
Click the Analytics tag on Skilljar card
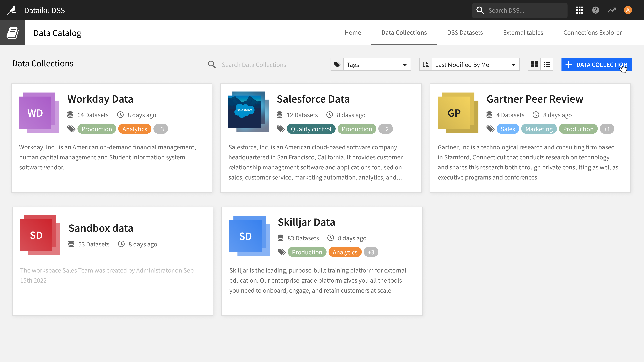(x=345, y=252)
